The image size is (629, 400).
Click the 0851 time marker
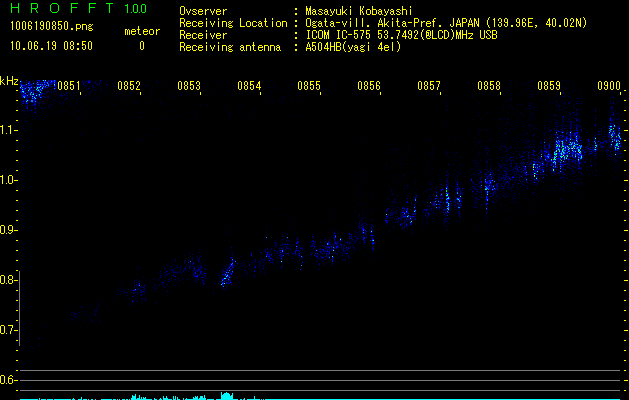coord(69,86)
